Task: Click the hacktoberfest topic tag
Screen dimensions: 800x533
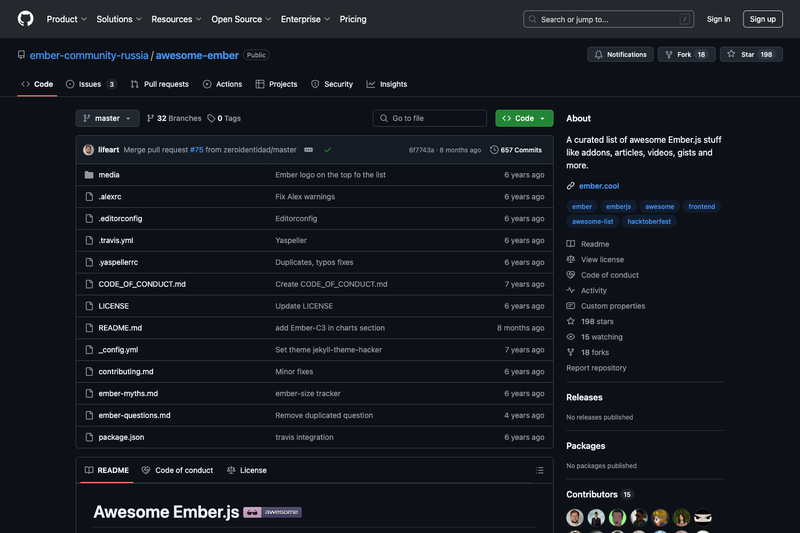Action: click(x=649, y=221)
